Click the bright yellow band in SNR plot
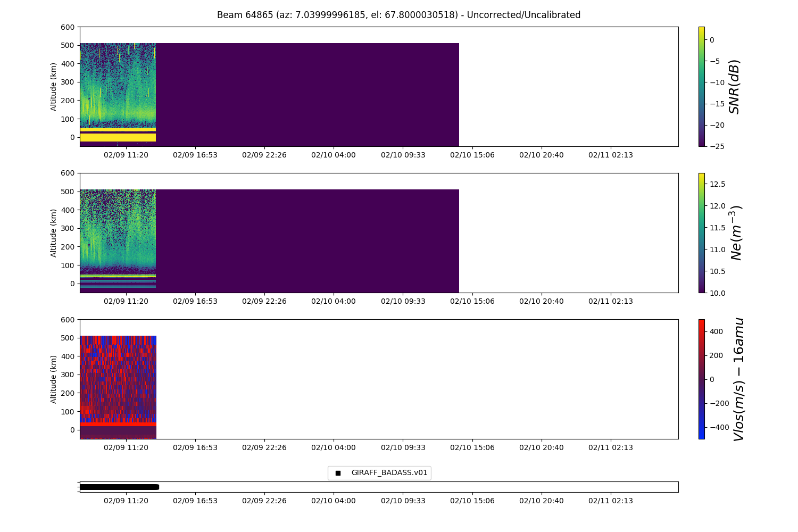The image size is (798, 532). [x=118, y=137]
